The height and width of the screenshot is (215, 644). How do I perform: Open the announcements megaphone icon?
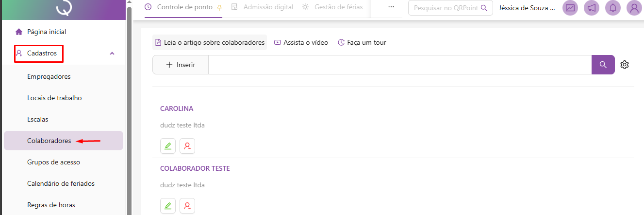tap(592, 8)
